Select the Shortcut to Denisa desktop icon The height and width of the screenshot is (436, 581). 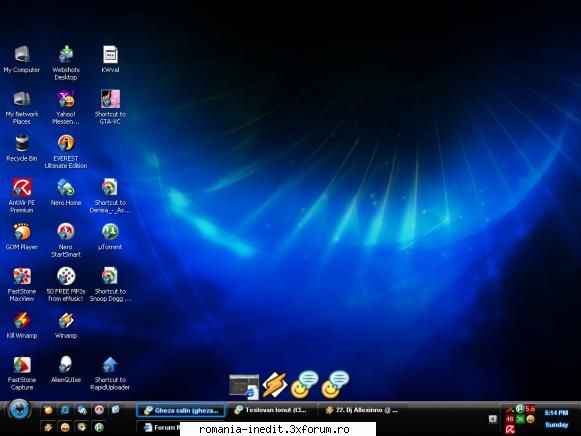tap(110, 196)
